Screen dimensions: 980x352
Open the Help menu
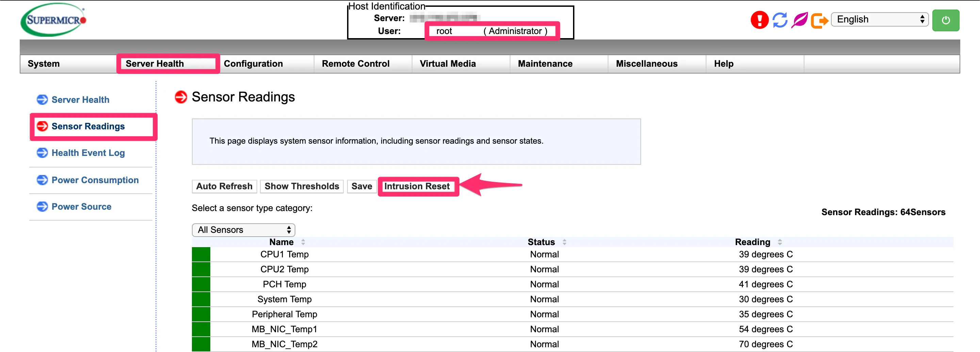723,64
